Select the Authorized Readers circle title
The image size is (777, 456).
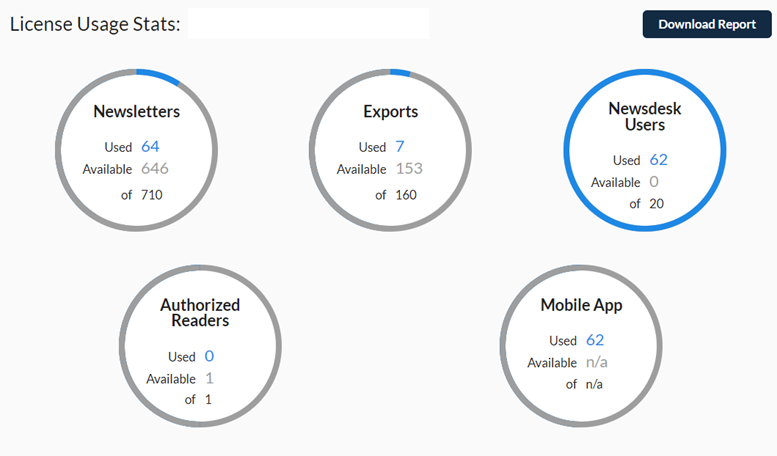point(200,312)
